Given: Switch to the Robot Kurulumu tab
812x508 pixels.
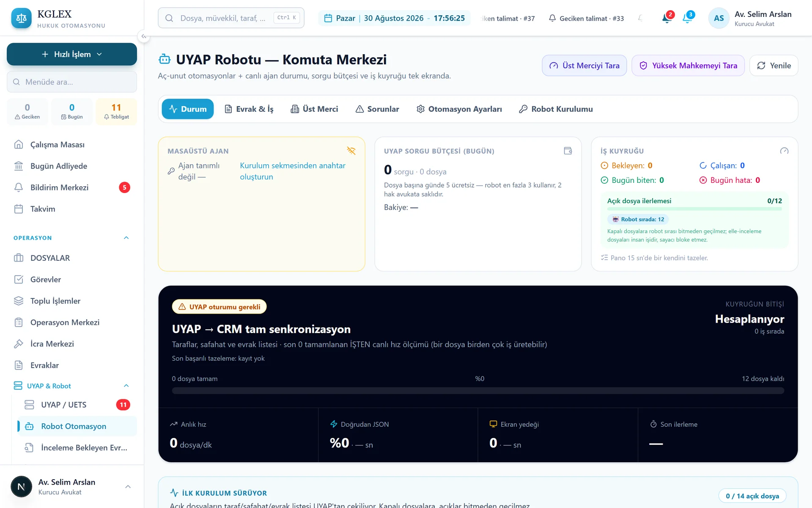Looking at the screenshot, I should click(x=556, y=109).
